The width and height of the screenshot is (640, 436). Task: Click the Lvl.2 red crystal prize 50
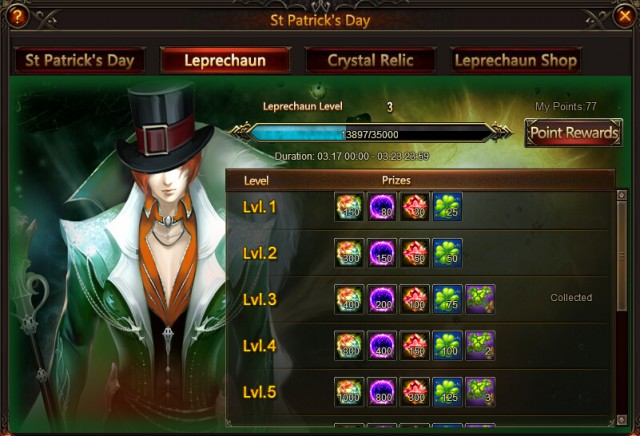point(414,253)
